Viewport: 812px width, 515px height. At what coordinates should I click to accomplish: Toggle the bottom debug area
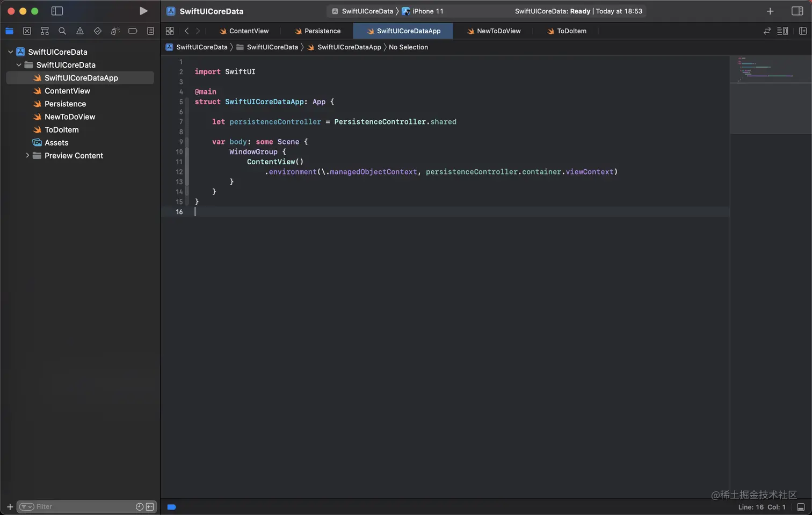(800, 507)
